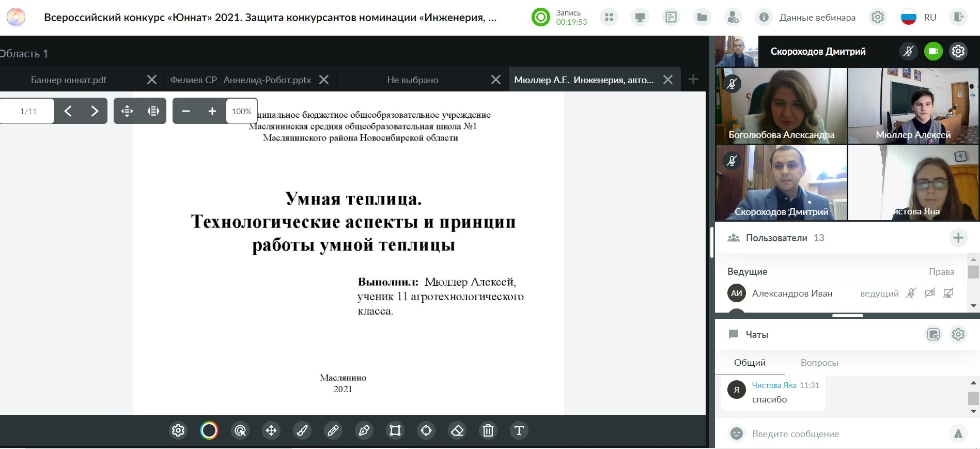Switch to the Не выбрано tab

[413, 80]
